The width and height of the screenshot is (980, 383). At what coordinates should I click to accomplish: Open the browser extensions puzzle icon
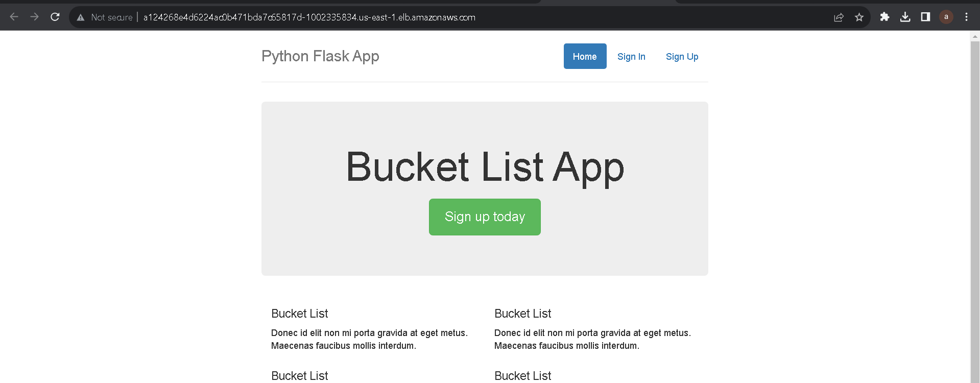[885, 17]
